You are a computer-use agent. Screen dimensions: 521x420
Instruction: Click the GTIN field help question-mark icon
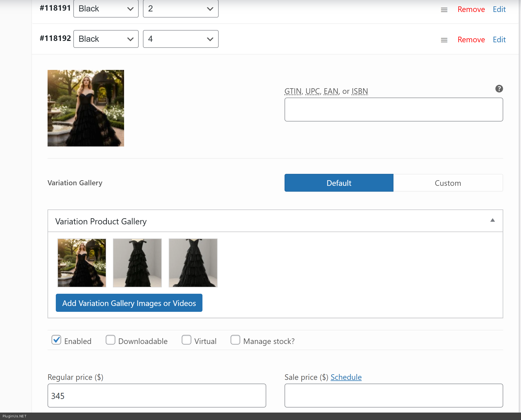click(499, 89)
